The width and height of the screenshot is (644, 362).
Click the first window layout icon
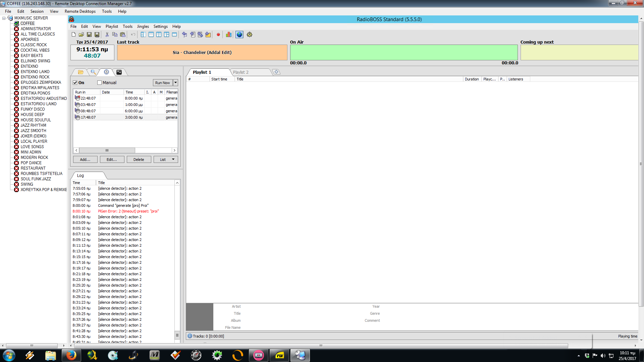click(143, 35)
